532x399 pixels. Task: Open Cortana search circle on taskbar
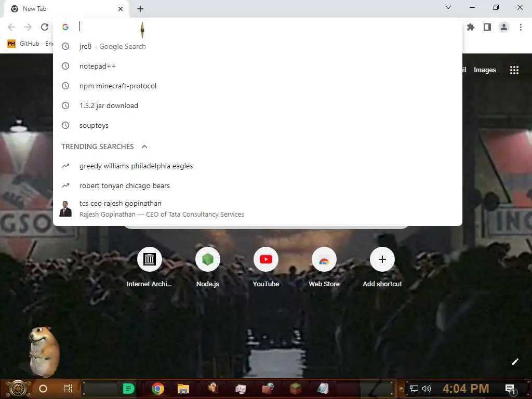click(43, 389)
